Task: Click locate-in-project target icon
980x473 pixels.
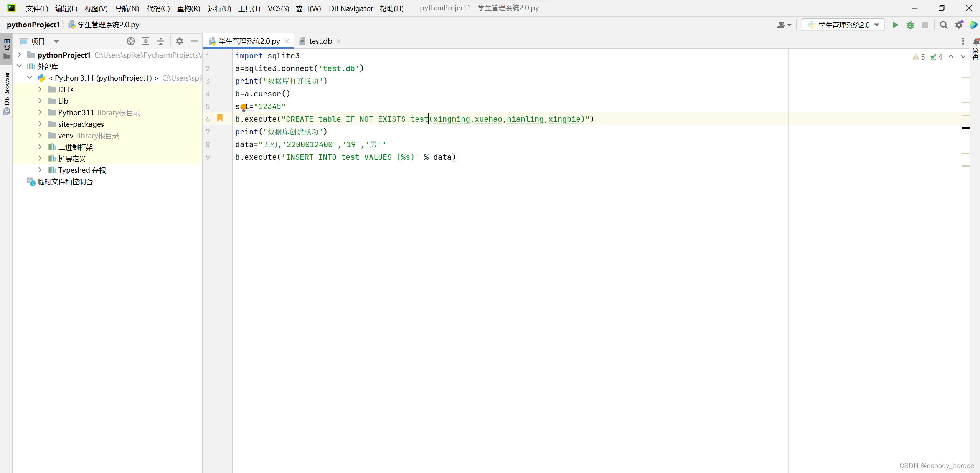Action: click(x=130, y=41)
